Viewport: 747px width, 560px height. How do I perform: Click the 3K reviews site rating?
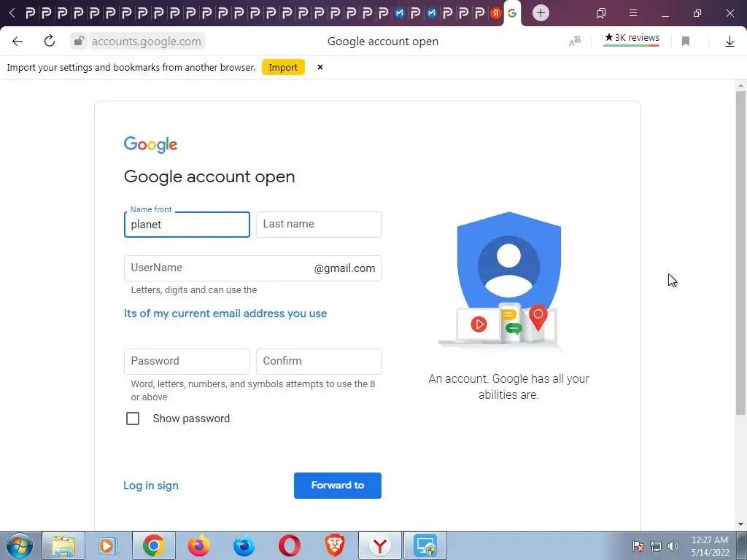(632, 38)
